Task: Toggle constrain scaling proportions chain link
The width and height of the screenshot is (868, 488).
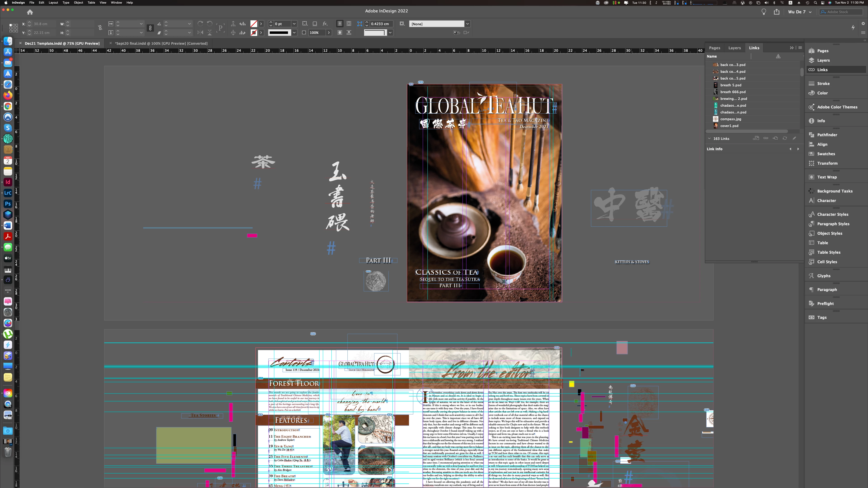Action: pos(150,28)
